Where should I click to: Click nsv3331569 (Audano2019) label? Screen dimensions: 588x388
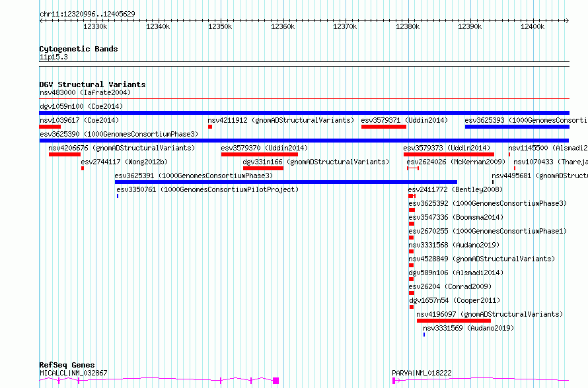pyautogui.click(x=469, y=328)
